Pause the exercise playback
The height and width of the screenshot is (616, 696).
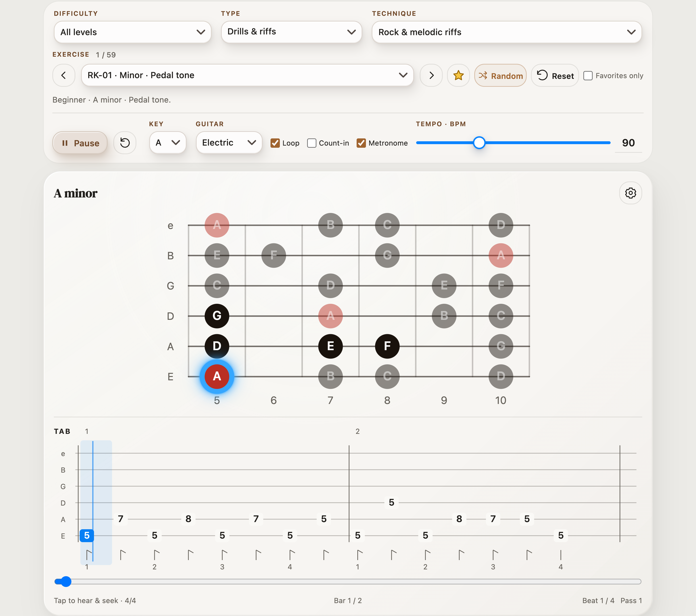(x=80, y=143)
